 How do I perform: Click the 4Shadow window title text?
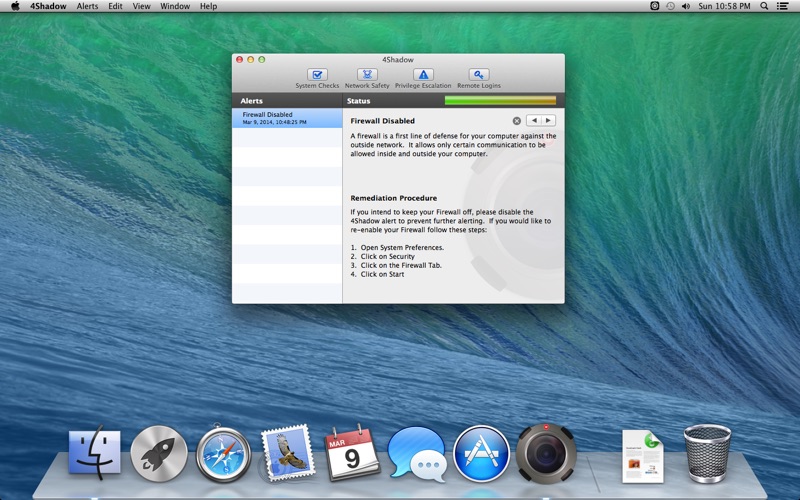398,60
